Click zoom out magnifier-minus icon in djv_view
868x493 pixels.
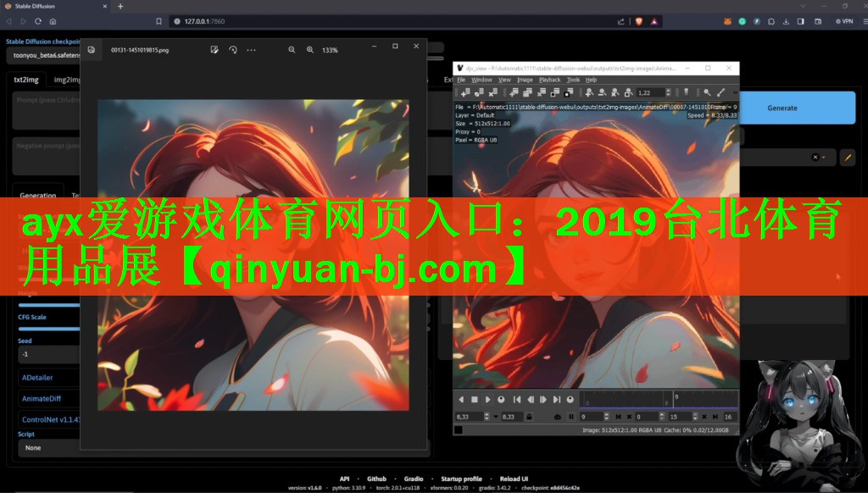coord(603,92)
